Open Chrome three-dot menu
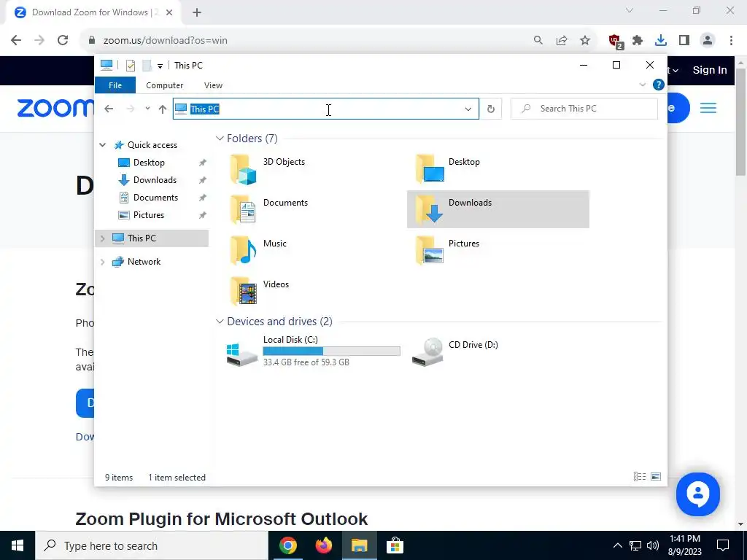The image size is (747, 560). coord(731,41)
